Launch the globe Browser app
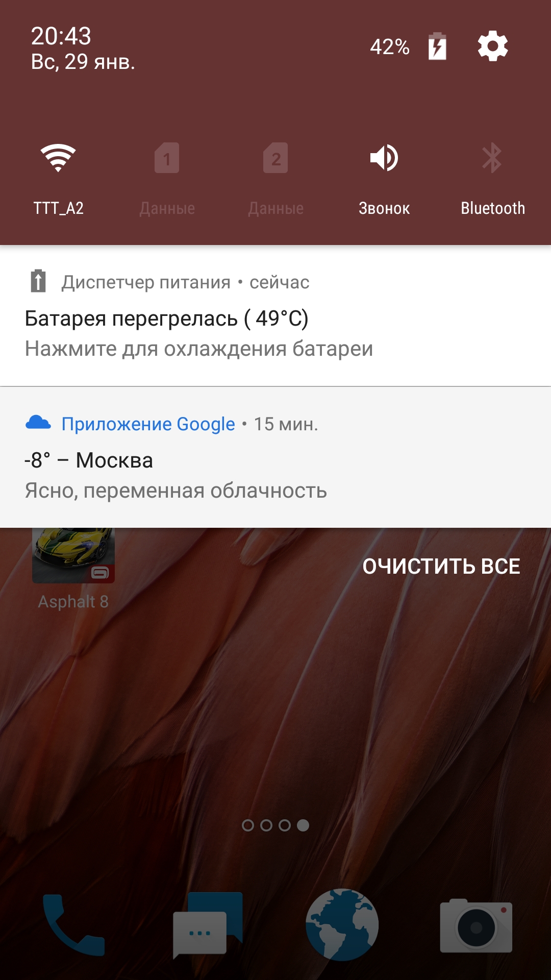 click(342, 925)
